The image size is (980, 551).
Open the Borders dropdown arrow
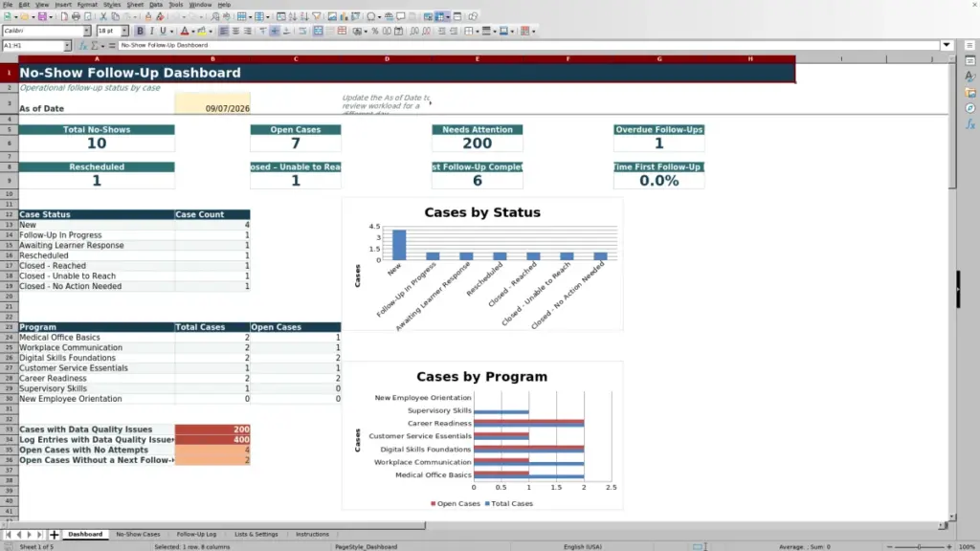(x=477, y=31)
